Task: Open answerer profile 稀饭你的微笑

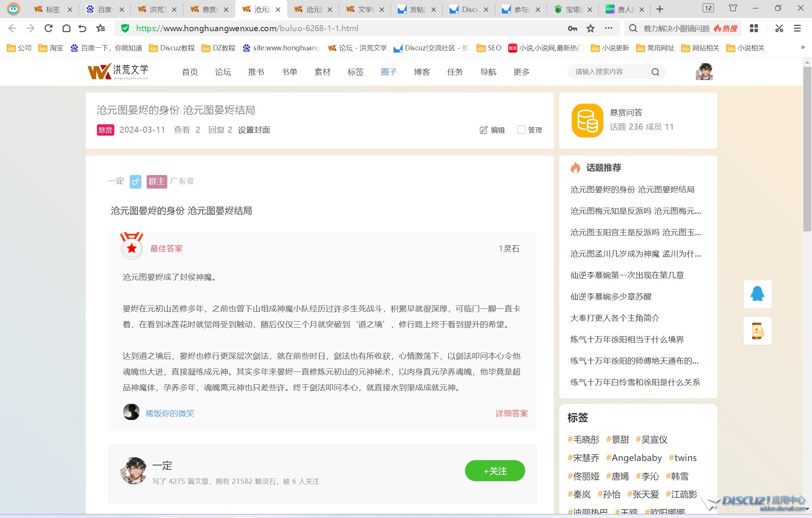Action: pyautogui.click(x=170, y=413)
